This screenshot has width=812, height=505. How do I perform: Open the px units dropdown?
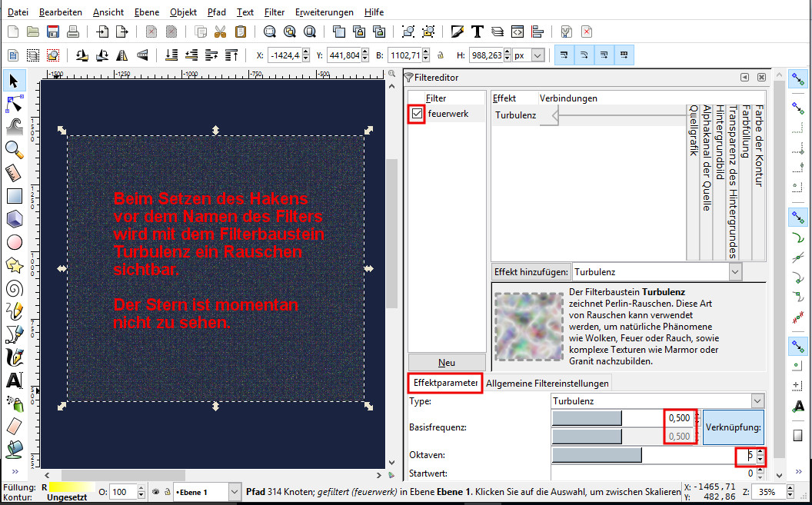[x=538, y=55]
